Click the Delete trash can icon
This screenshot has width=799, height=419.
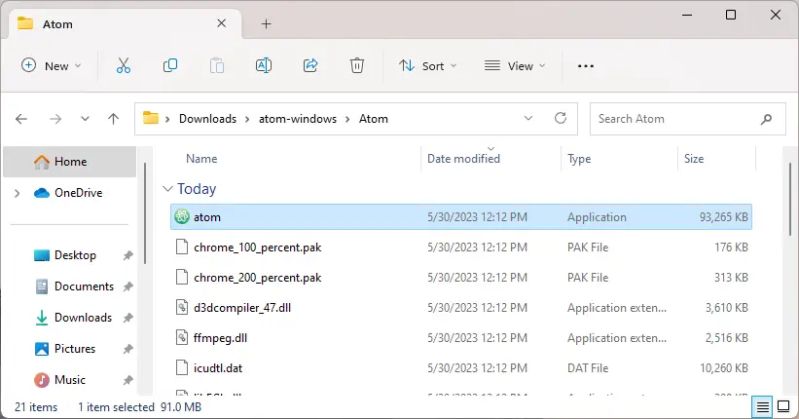[357, 66]
